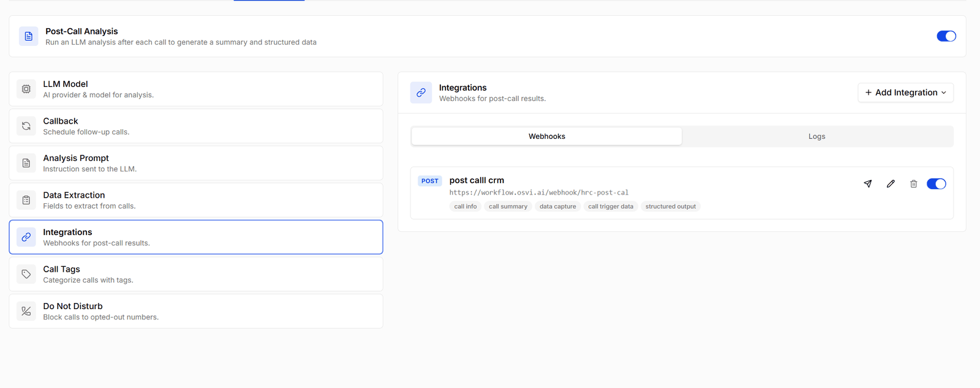
Task: Toggle Post-Call Analysis off
Action: coord(946,36)
